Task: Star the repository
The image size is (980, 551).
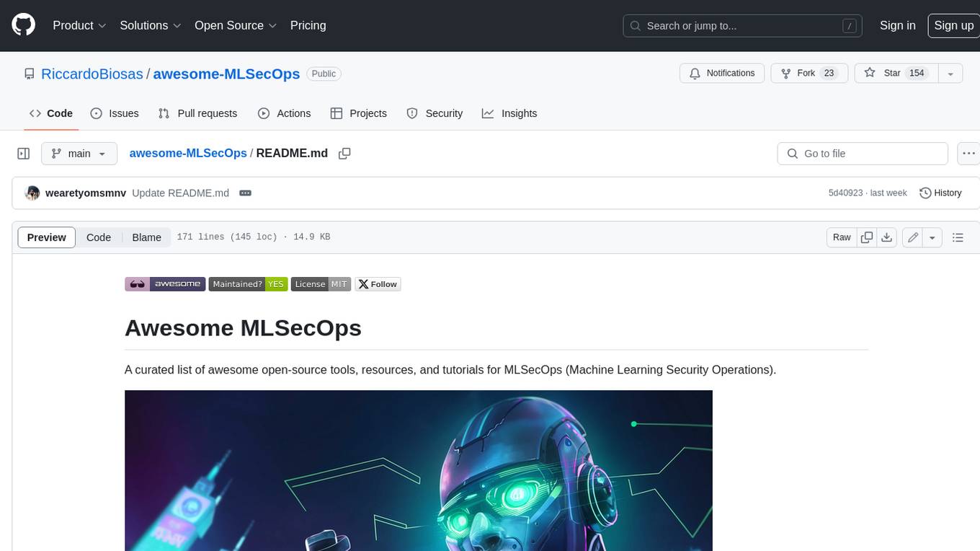Action: [x=896, y=74]
